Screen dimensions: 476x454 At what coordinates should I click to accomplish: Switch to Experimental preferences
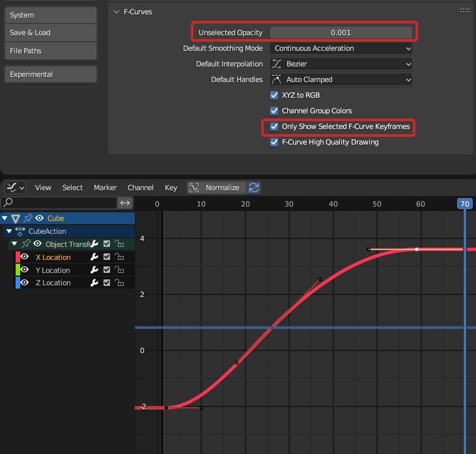coord(51,74)
